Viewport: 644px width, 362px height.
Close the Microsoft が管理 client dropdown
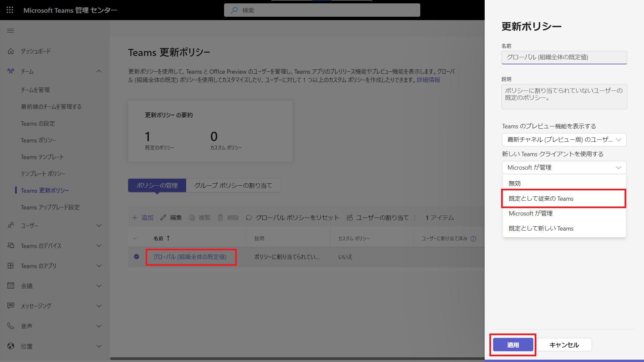point(564,168)
